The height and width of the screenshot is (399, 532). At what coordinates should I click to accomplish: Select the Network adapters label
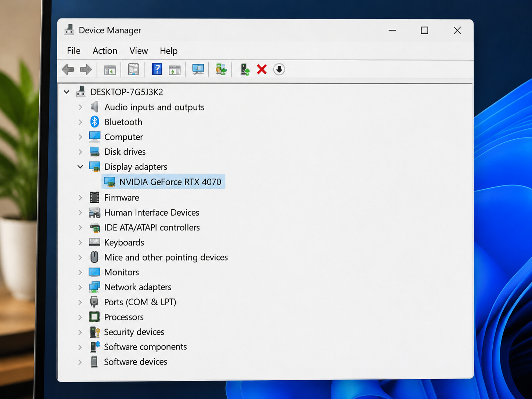pyautogui.click(x=138, y=287)
